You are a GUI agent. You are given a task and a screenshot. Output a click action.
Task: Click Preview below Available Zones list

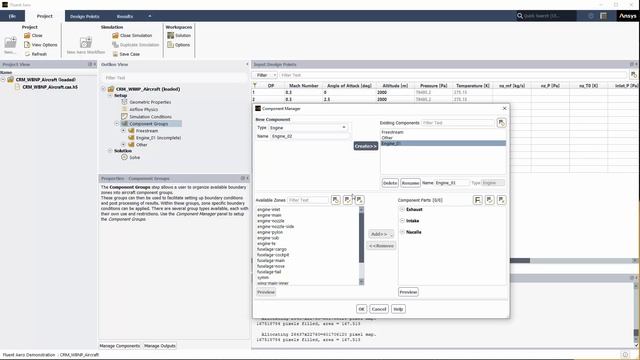coord(266,292)
